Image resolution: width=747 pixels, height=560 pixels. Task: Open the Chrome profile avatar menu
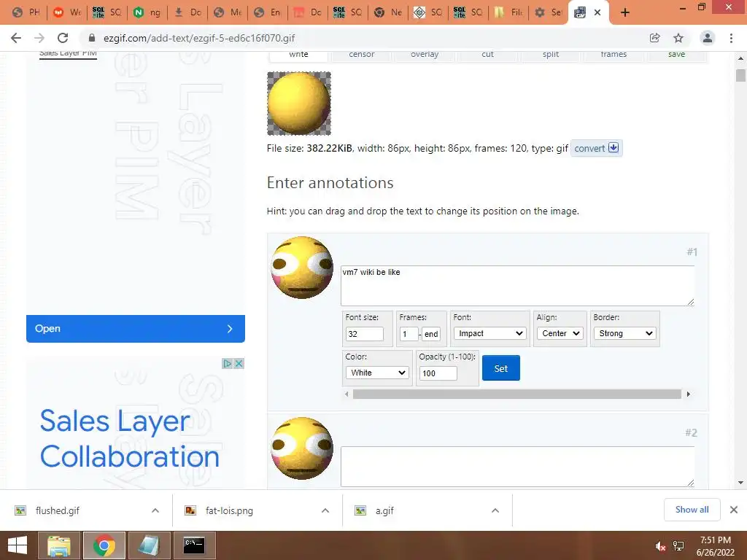click(708, 38)
